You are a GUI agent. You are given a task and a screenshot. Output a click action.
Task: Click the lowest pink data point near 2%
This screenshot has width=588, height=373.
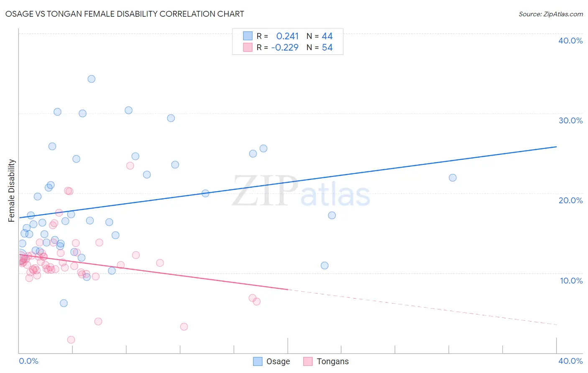pyautogui.click(x=71, y=340)
